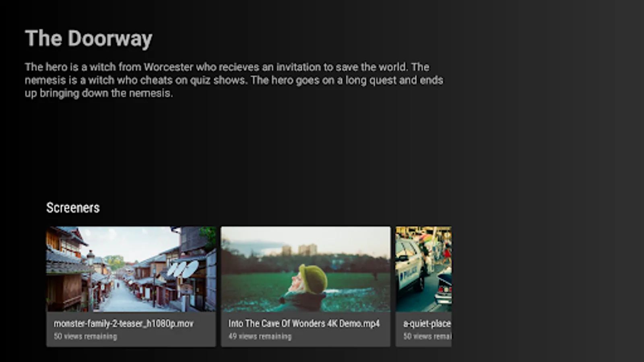Viewport: 644px width, 362px height.
Task: Click The Doorway title heading
Action: (89, 39)
